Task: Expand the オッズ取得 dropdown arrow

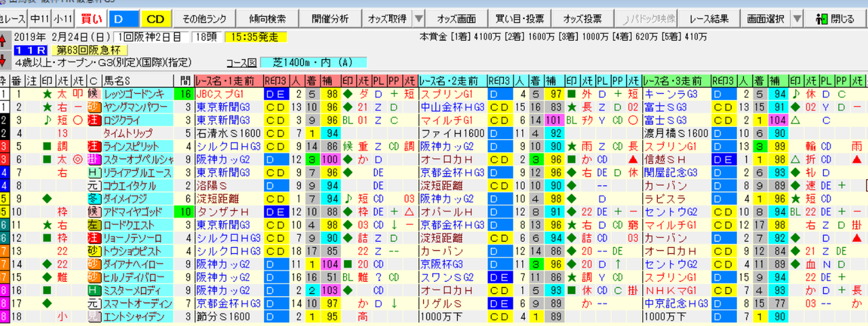Action: [x=418, y=18]
